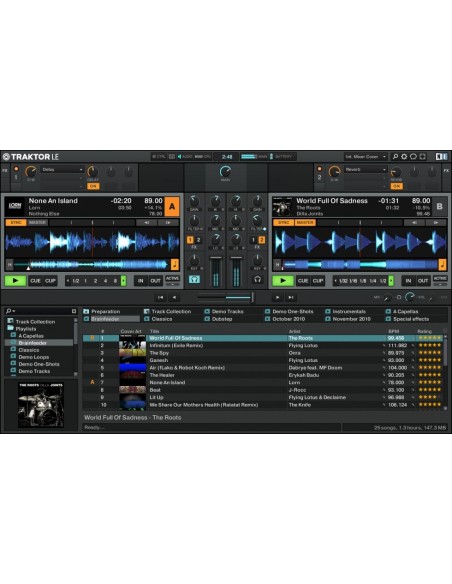This screenshot has height=584, width=452.
Task: Jump to previous track with skip-back button
Action: coord(160,297)
